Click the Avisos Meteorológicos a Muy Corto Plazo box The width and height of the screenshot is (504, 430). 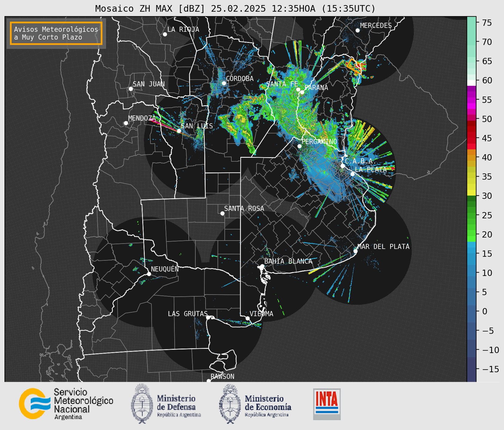pos(56,33)
